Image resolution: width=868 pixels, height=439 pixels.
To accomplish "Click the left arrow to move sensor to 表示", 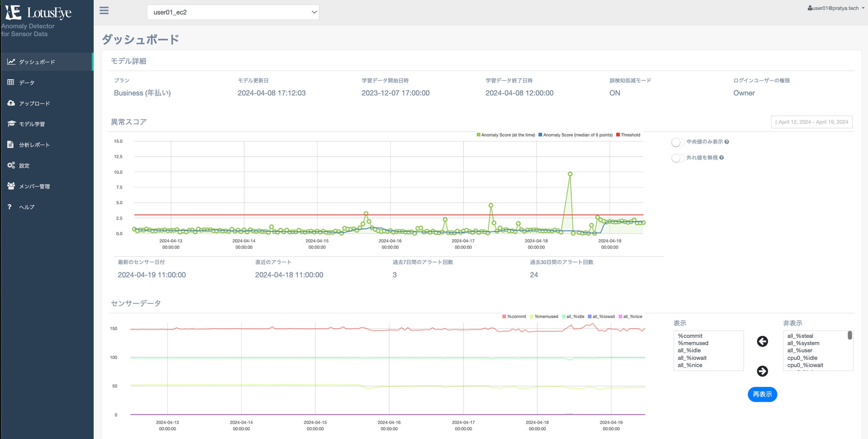I will pos(763,341).
